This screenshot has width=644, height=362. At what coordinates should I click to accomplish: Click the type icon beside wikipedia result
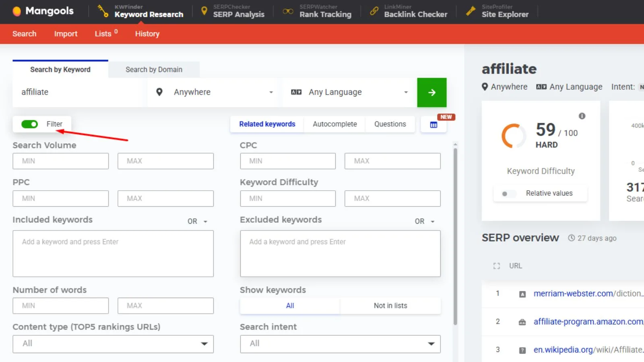tap(522, 350)
